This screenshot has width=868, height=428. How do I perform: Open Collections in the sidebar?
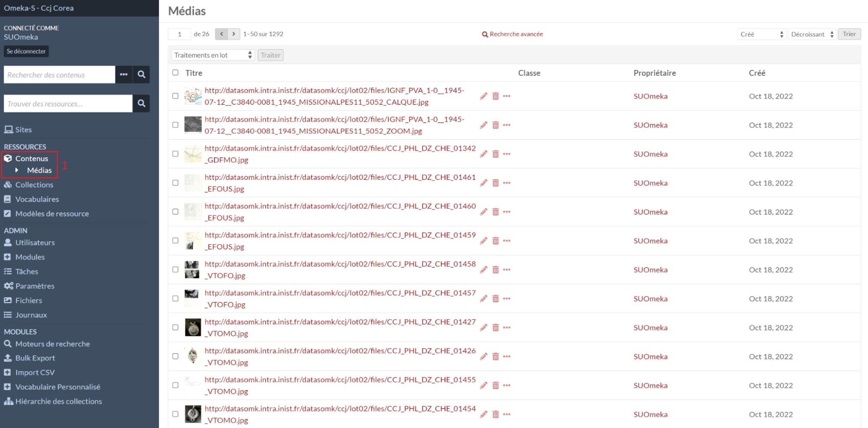[x=34, y=185]
